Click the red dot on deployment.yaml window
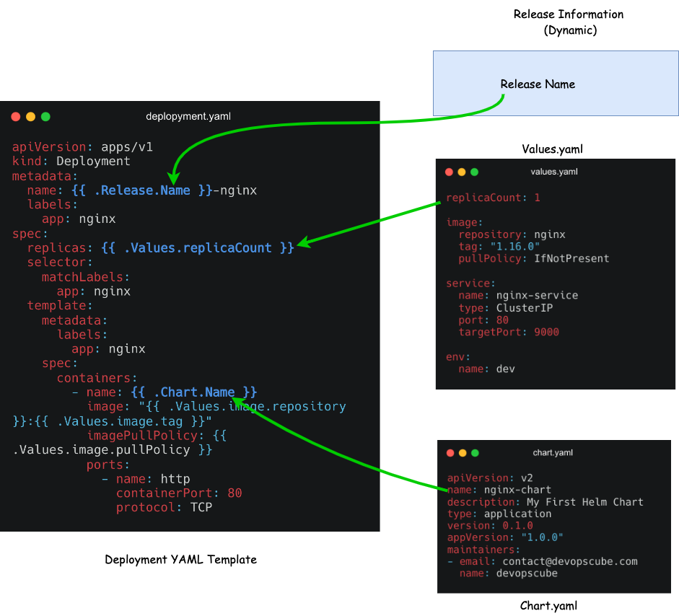The height and width of the screenshot is (616, 679). coord(16,116)
